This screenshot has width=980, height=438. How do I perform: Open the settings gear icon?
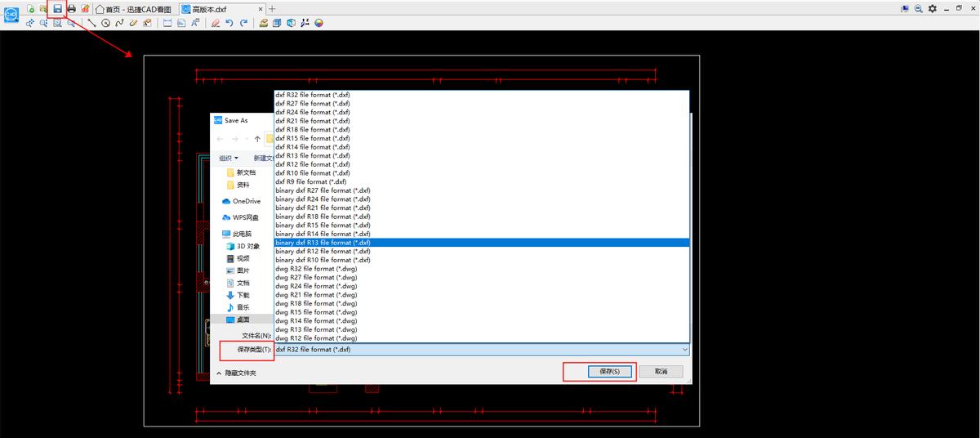932,8
